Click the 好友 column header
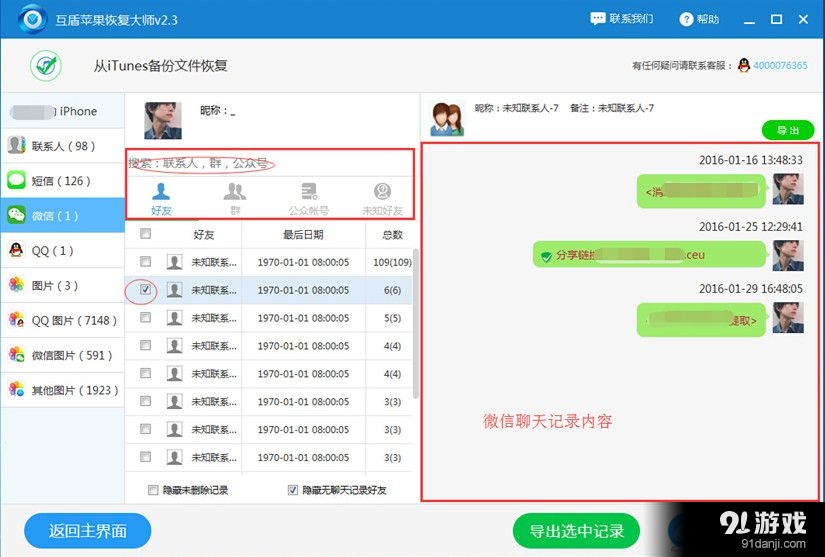This screenshot has width=825, height=557. 203,235
